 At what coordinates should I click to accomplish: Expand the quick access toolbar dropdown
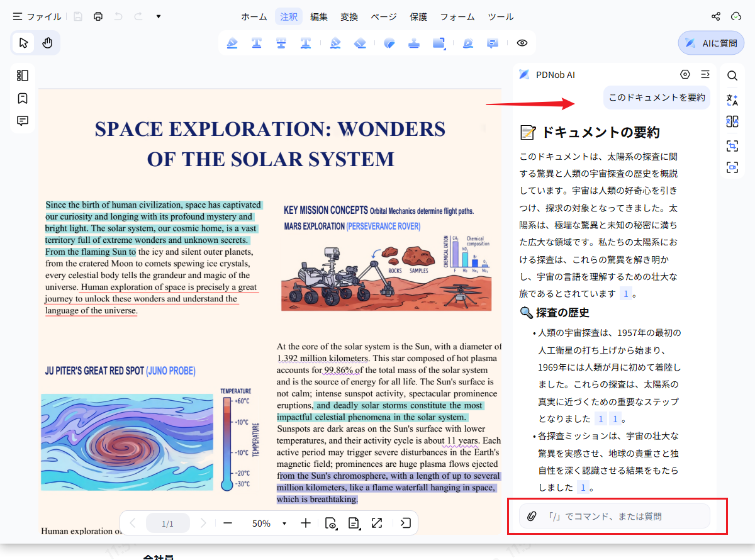(159, 16)
